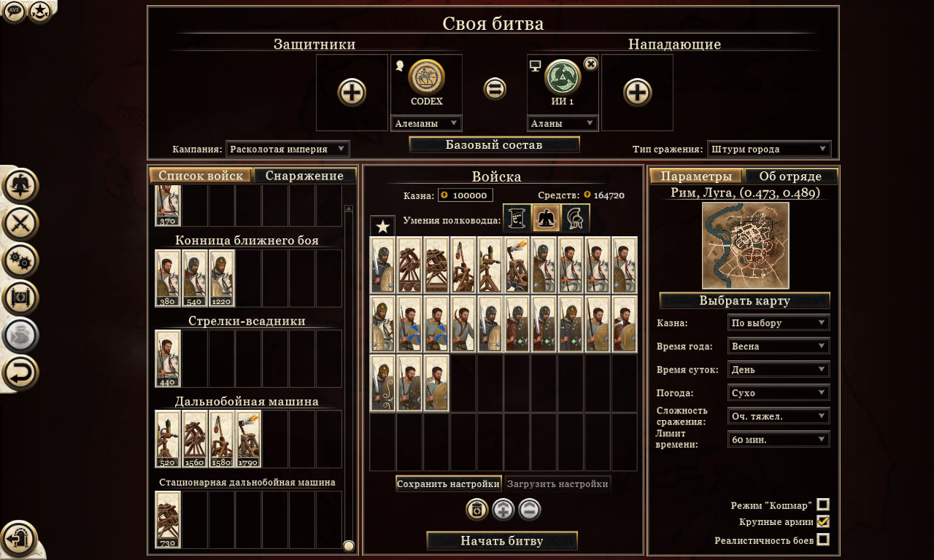Click the crossed swords sidebar icon

coord(20,223)
